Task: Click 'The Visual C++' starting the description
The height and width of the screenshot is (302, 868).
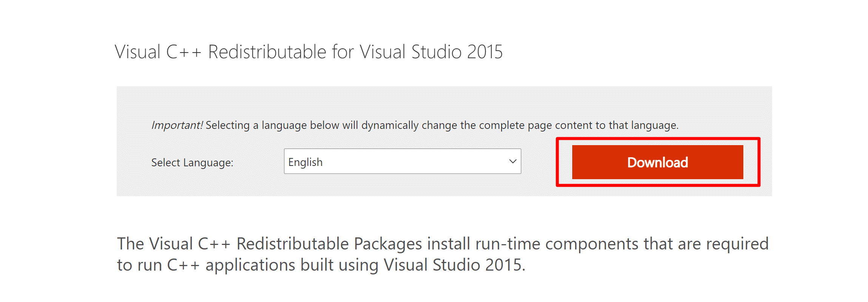Action: pos(173,244)
